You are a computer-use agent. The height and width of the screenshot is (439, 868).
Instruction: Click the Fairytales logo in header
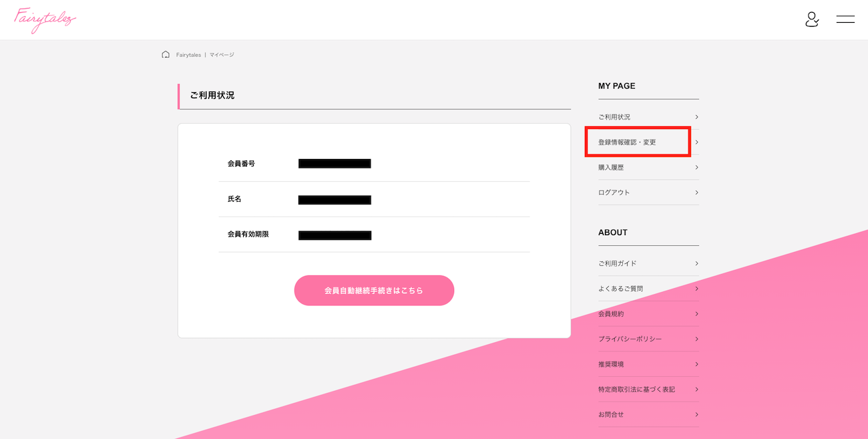(45, 20)
